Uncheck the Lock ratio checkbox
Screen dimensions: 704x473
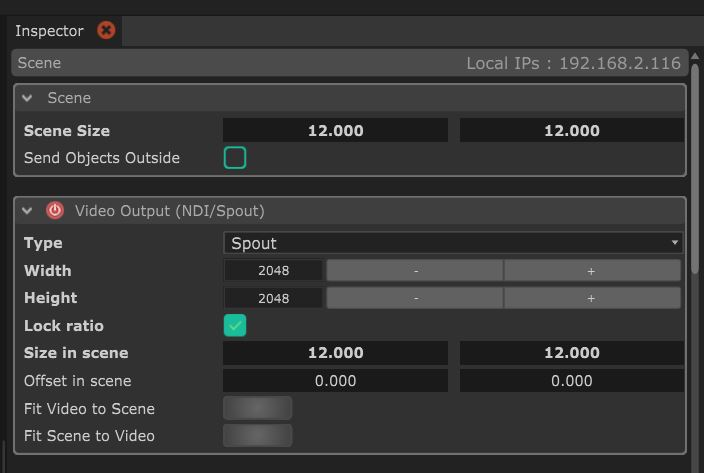point(235,325)
